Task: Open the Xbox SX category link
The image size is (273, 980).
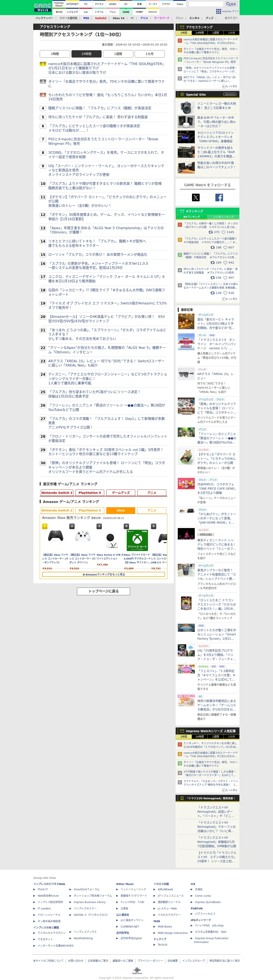Action: pos(118,18)
